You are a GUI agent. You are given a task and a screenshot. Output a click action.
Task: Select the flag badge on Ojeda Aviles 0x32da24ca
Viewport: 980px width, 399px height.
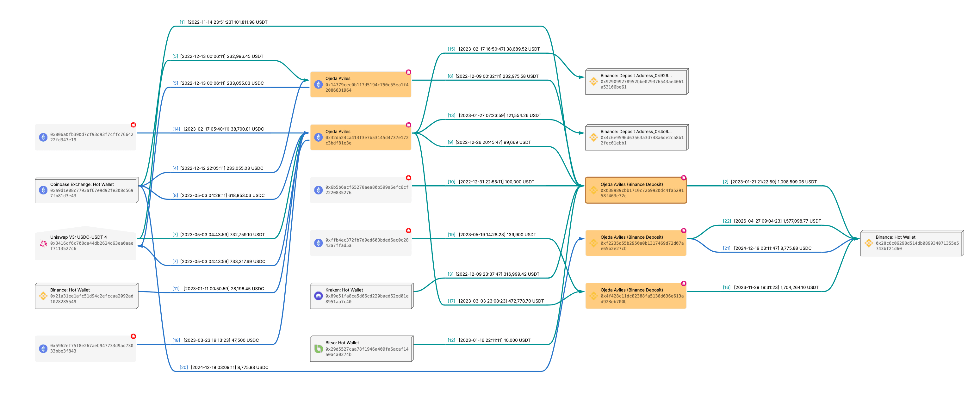[409, 125]
